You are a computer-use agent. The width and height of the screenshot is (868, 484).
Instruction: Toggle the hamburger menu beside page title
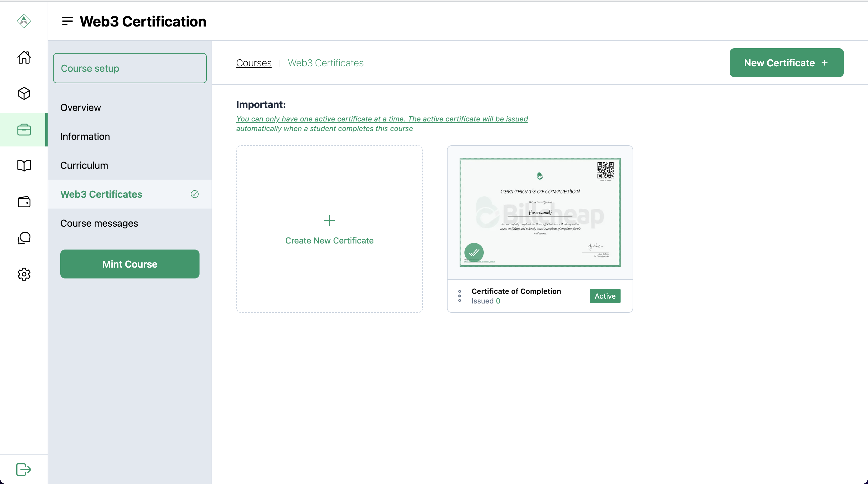coord(68,21)
